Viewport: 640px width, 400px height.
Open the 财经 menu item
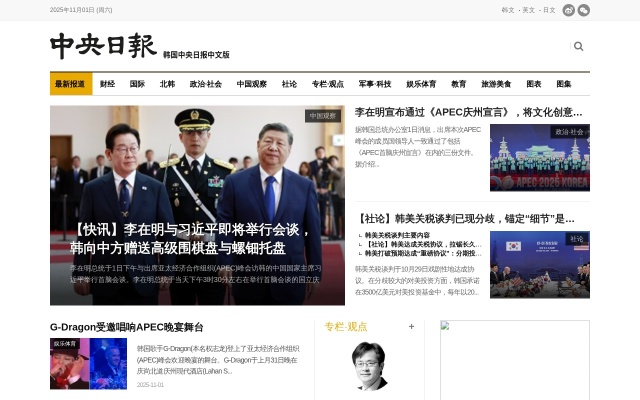click(x=107, y=84)
